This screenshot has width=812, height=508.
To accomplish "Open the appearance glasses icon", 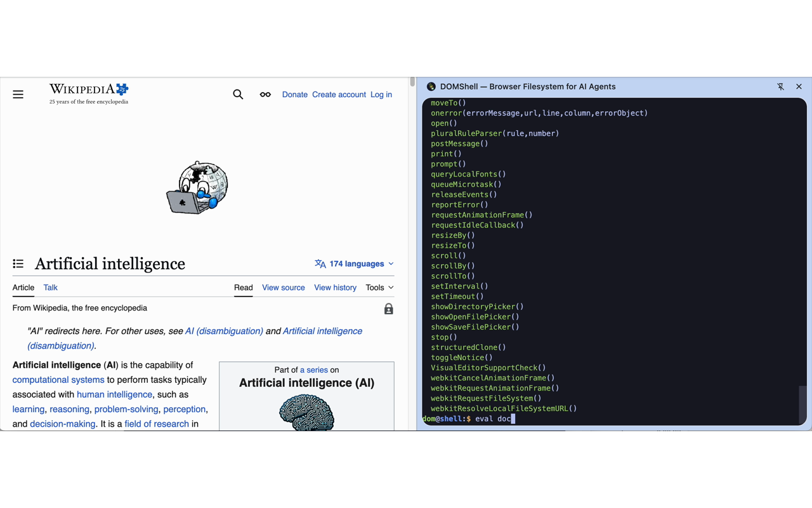I will (x=265, y=95).
